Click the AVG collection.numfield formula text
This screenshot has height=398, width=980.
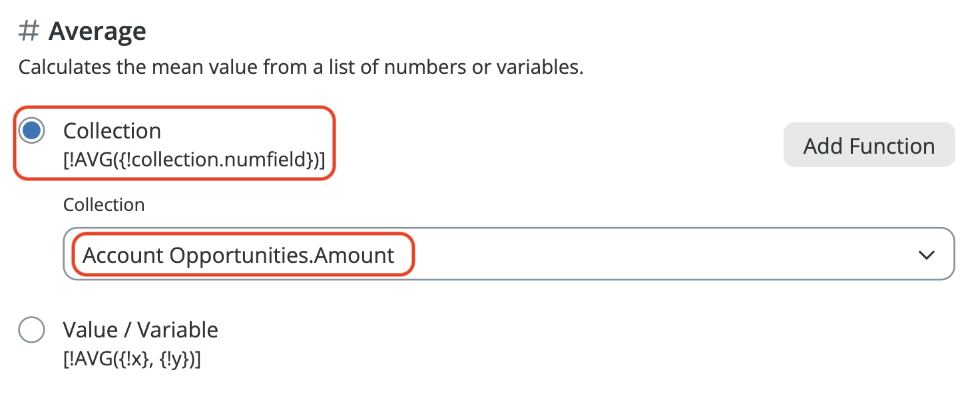click(194, 160)
